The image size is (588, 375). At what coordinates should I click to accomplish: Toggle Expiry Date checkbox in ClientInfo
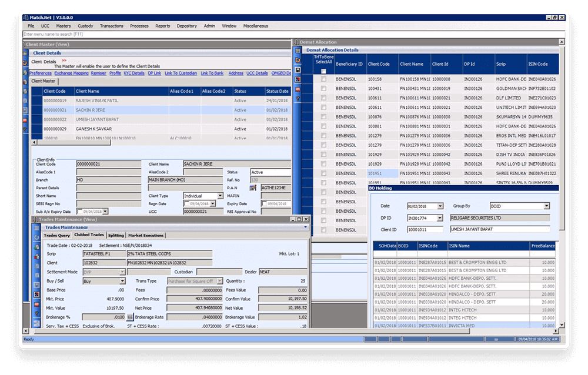265,203
